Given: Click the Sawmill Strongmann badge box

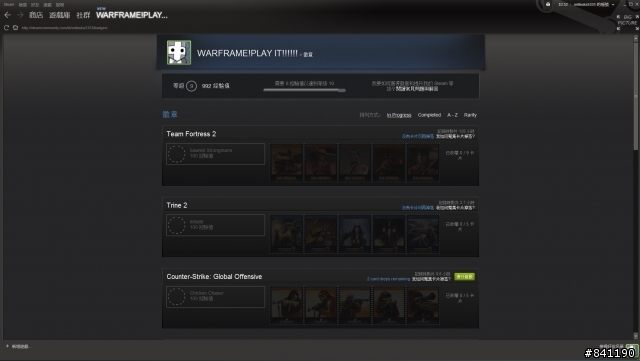Looking at the screenshot, I should coord(216,154).
